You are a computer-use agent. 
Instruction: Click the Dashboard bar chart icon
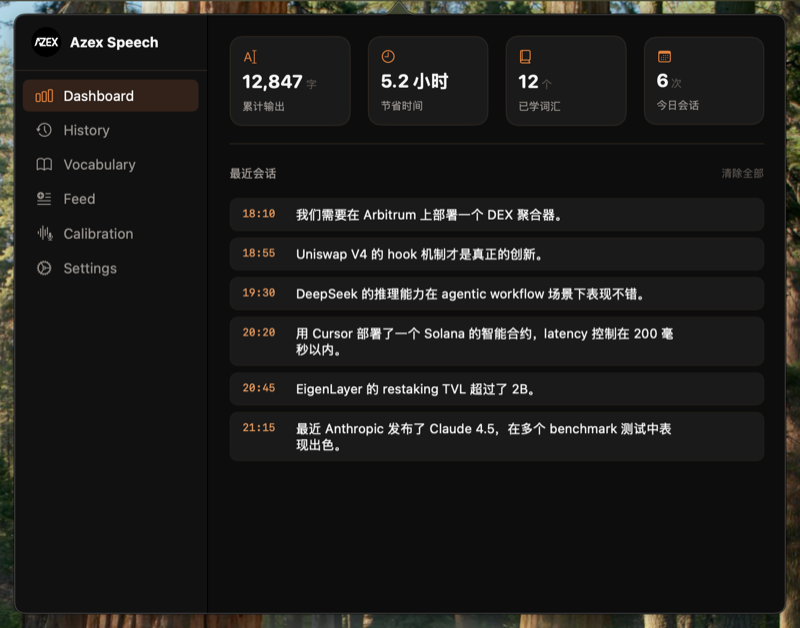tap(44, 96)
